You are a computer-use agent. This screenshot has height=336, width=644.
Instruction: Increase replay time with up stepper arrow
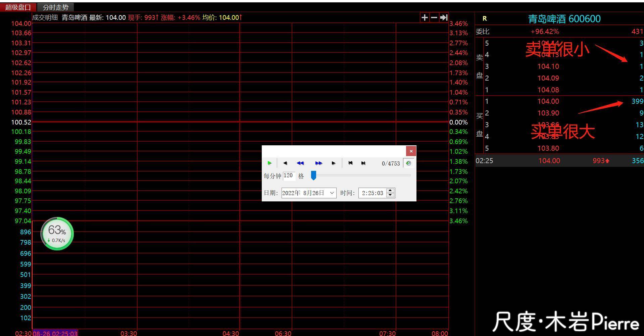click(x=390, y=191)
